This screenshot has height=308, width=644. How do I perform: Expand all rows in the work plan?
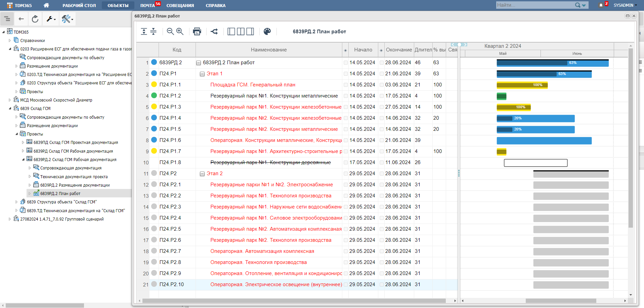(x=144, y=32)
